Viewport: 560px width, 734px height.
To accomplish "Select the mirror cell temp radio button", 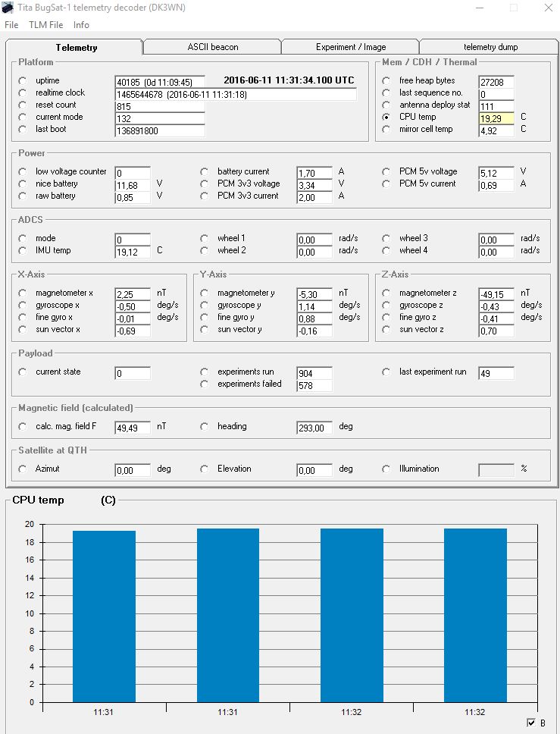I will (386, 129).
